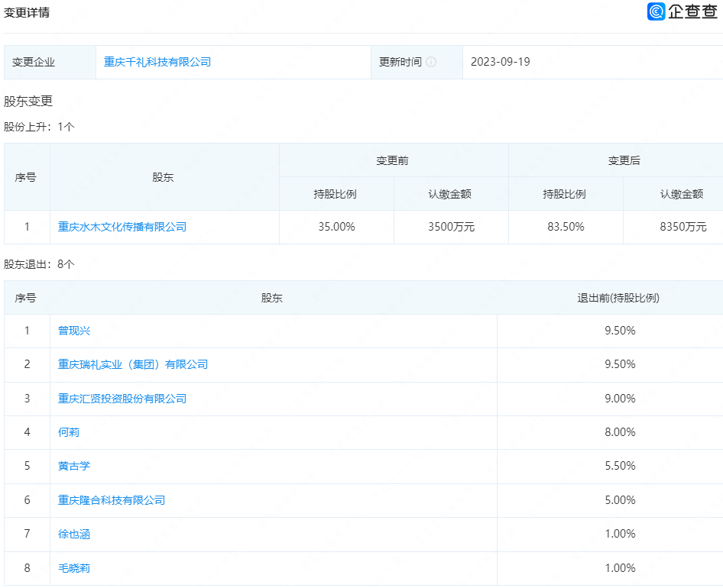This screenshot has width=723, height=588.
Task: Select the 8.00% exit ratio
Action: tap(620, 432)
